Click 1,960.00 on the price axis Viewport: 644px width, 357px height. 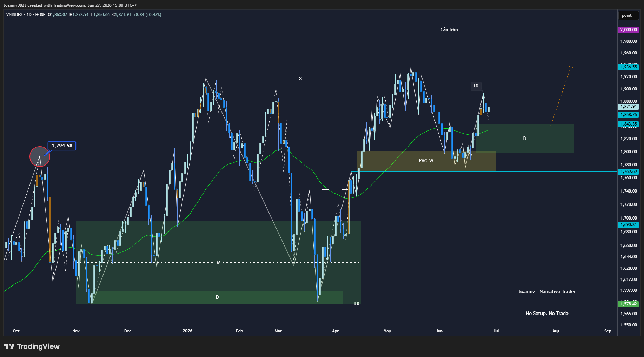(x=629, y=53)
